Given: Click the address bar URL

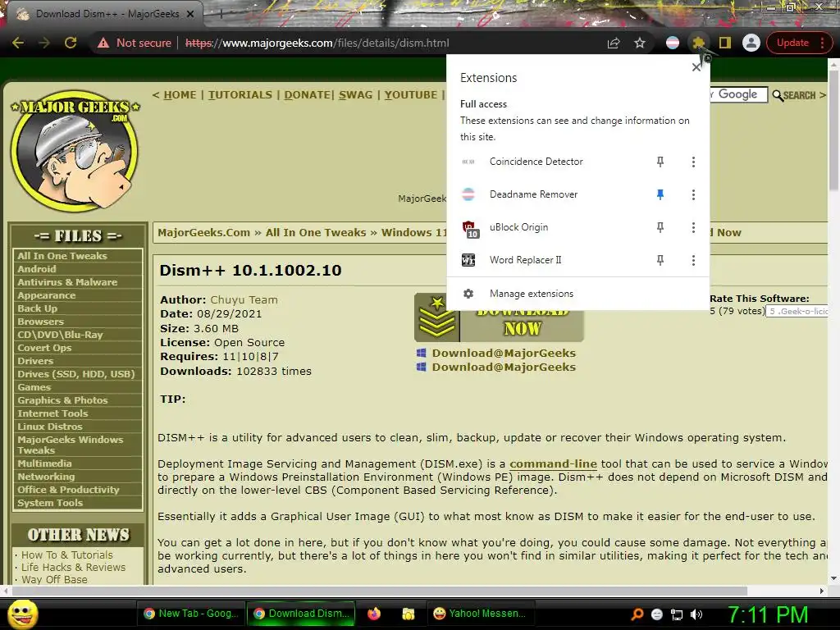Looking at the screenshot, I should point(317,43).
